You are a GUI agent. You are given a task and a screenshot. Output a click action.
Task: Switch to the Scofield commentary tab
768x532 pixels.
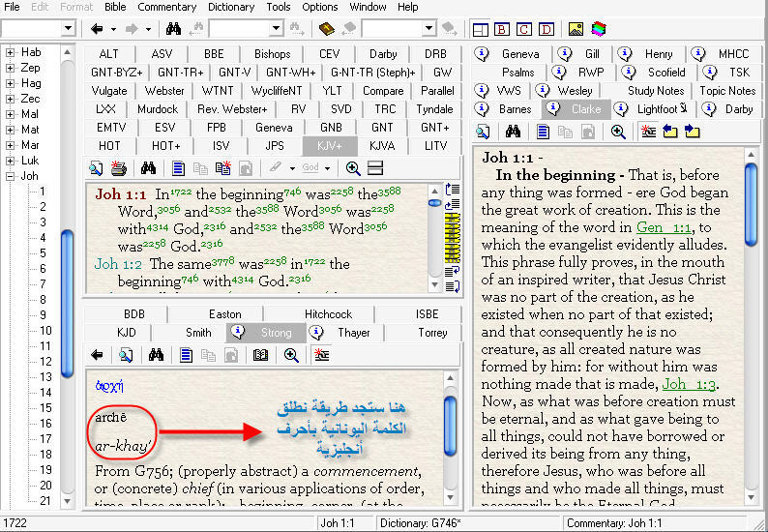tap(659, 73)
